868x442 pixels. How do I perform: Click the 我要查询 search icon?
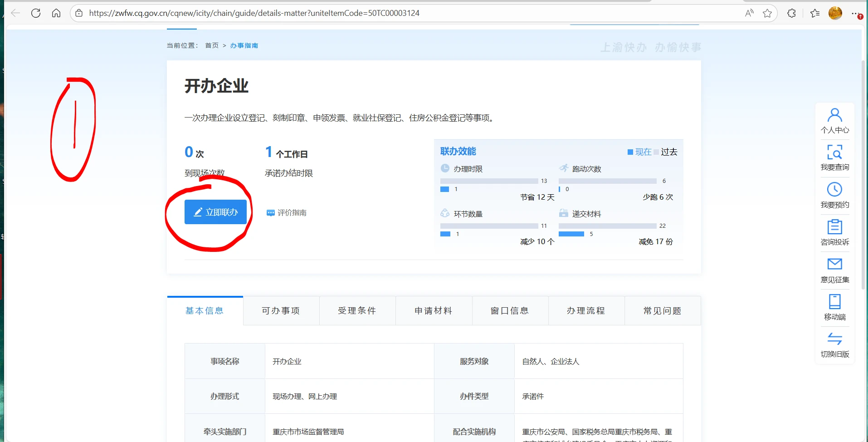834,152
